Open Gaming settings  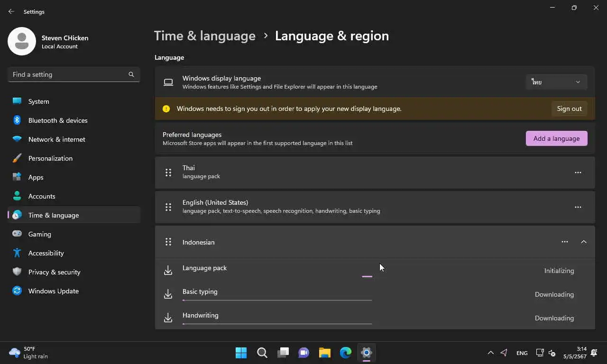tap(74, 234)
